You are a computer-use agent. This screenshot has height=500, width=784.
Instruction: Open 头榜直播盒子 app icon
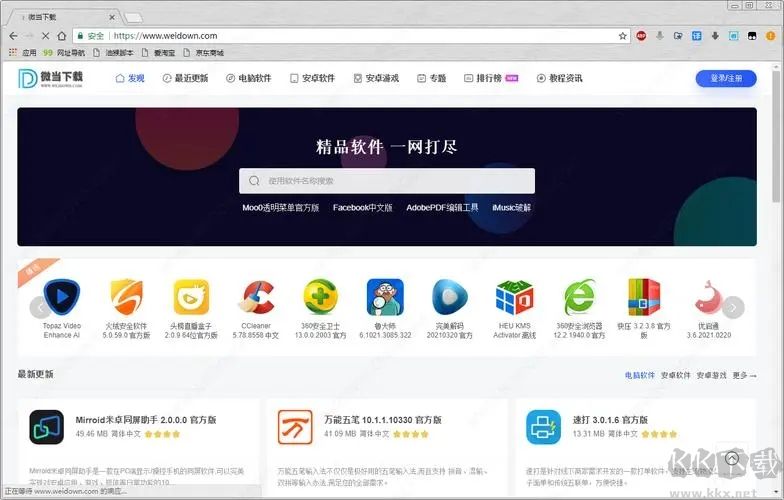(191, 297)
